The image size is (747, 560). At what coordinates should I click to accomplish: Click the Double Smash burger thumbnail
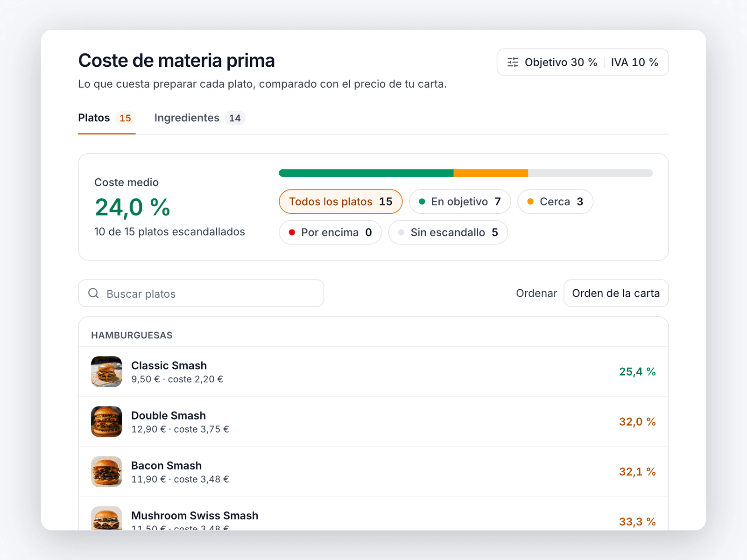pos(106,421)
